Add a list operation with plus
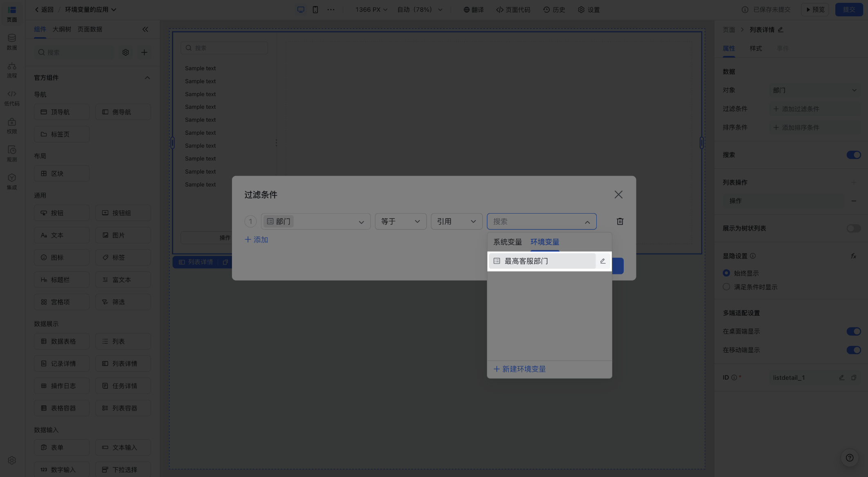The height and width of the screenshot is (477, 868). (x=854, y=182)
